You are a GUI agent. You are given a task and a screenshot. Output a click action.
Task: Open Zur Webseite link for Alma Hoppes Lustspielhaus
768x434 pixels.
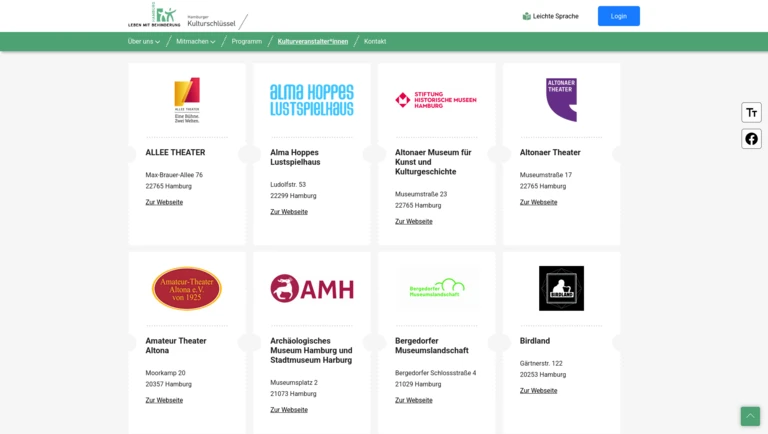click(289, 212)
